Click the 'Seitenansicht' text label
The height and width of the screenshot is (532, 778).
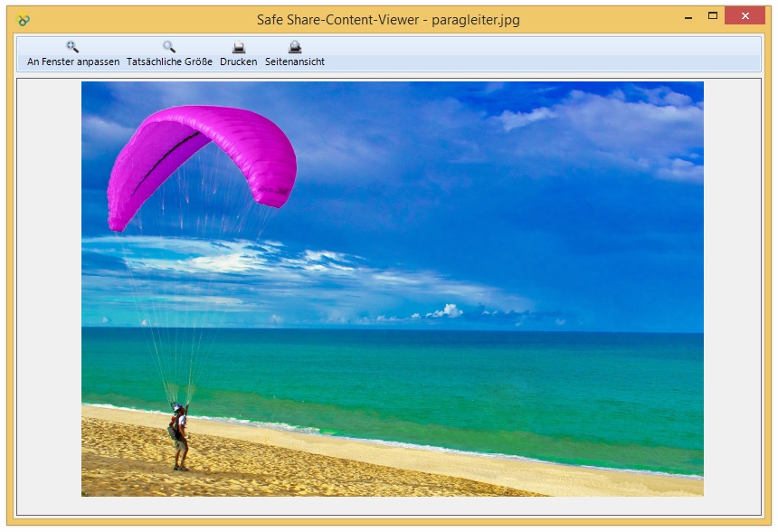coord(295,62)
